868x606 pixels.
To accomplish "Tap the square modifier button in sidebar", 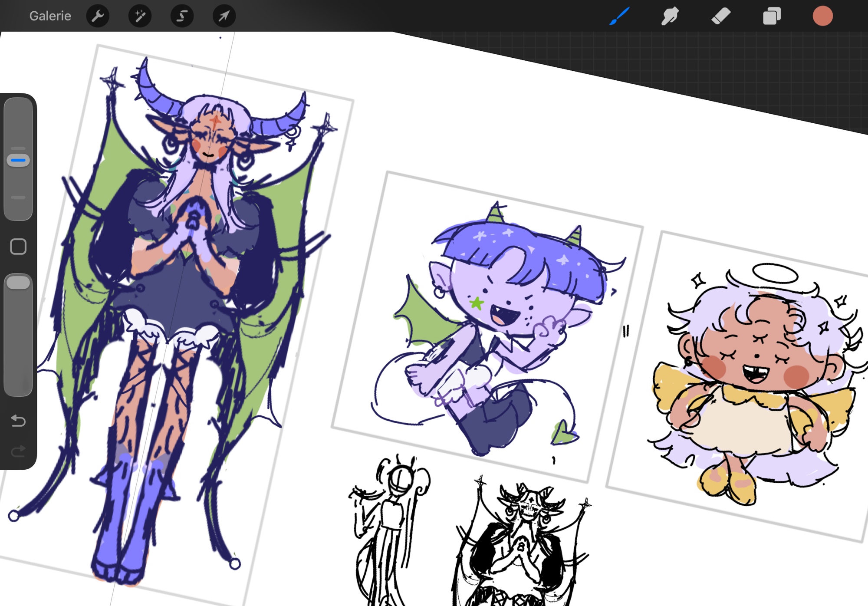I will [x=18, y=247].
